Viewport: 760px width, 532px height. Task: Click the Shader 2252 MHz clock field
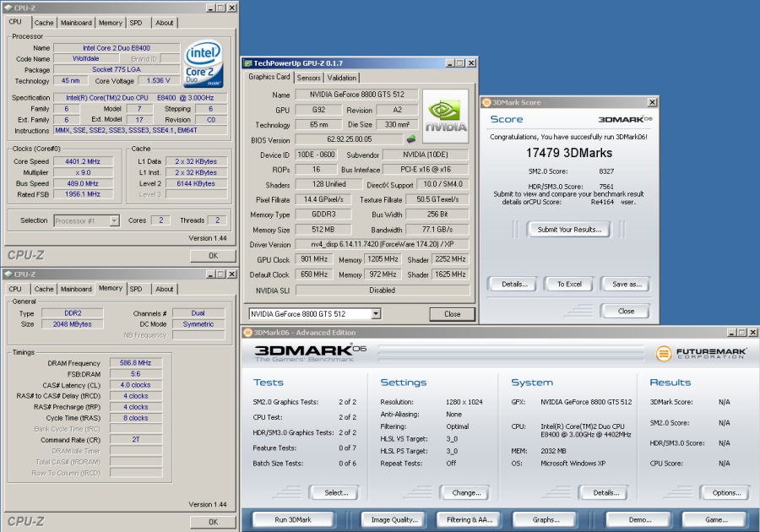click(450, 259)
